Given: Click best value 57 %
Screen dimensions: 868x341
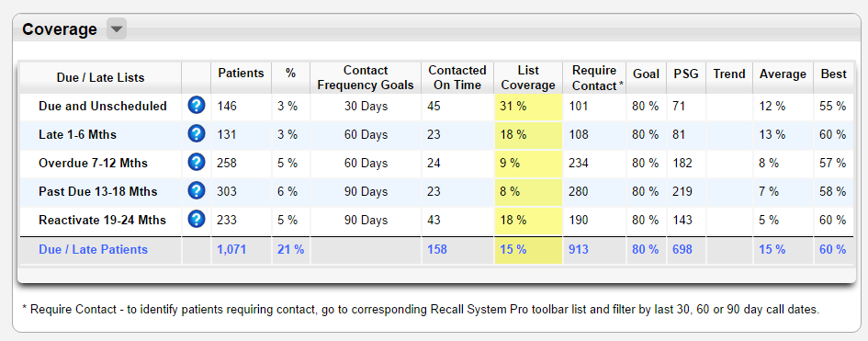Looking at the screenshot, I should [x=832, y=164].
